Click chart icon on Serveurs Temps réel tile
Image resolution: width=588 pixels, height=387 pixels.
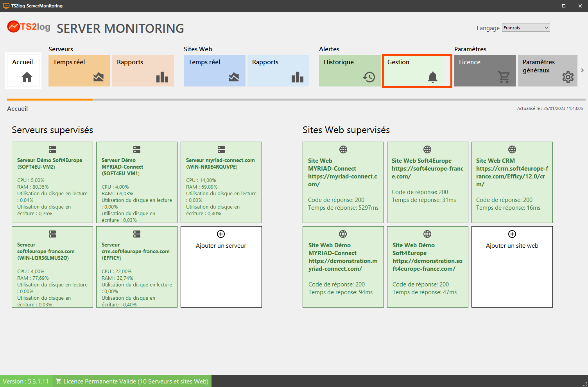point(99,77)
